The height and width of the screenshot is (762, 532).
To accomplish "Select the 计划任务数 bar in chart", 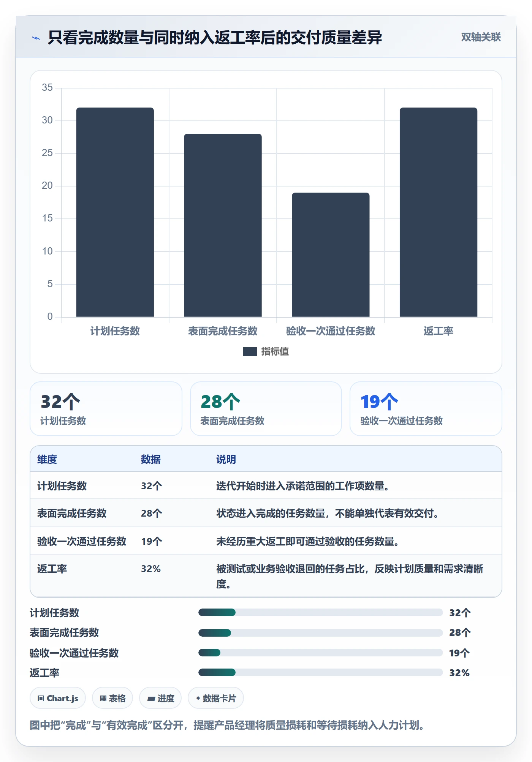I will tap(115, 212).
